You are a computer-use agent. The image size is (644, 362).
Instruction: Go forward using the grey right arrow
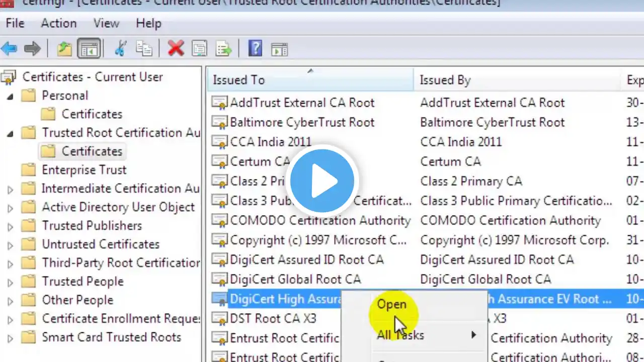pos(32,49)
